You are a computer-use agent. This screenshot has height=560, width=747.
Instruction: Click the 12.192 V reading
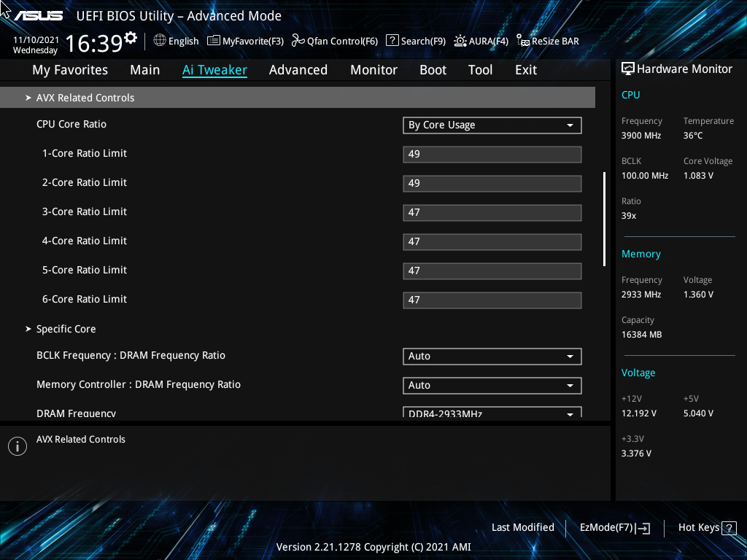click(x=639, y=413)
